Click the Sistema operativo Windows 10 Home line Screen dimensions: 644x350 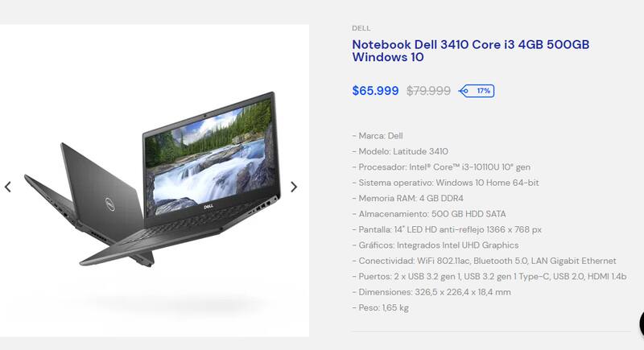click(445, 183)
